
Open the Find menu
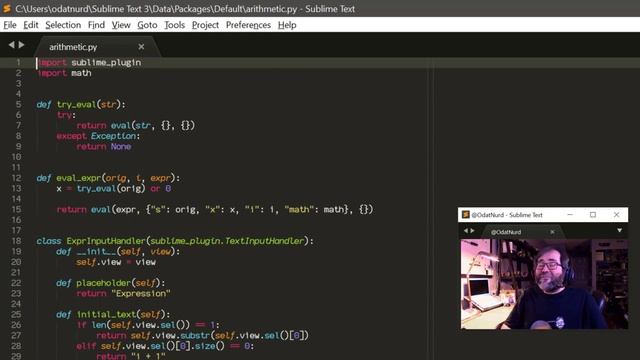point(96,25)
